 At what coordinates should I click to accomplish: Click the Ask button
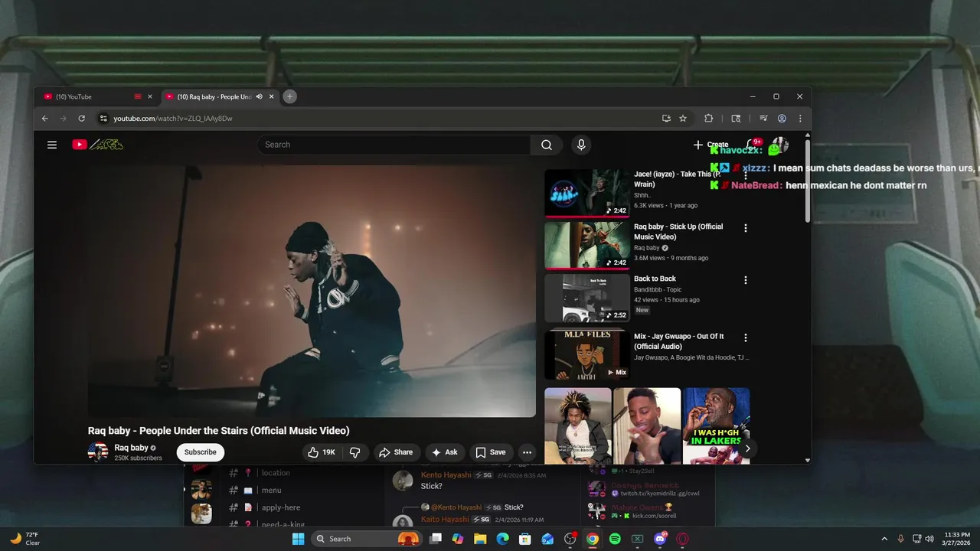[x=445, y=452]
